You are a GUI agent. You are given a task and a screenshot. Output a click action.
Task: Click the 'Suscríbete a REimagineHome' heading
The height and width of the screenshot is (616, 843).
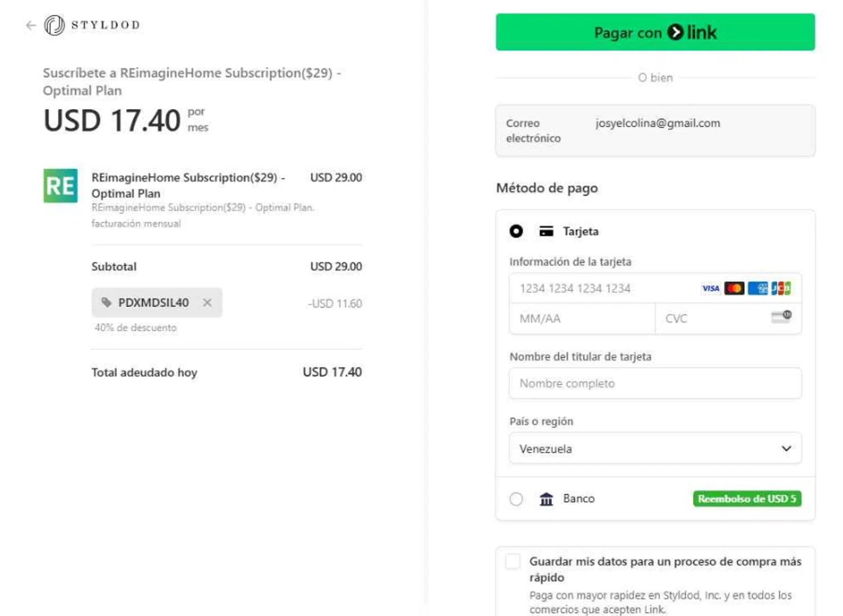tap(192, 81)
